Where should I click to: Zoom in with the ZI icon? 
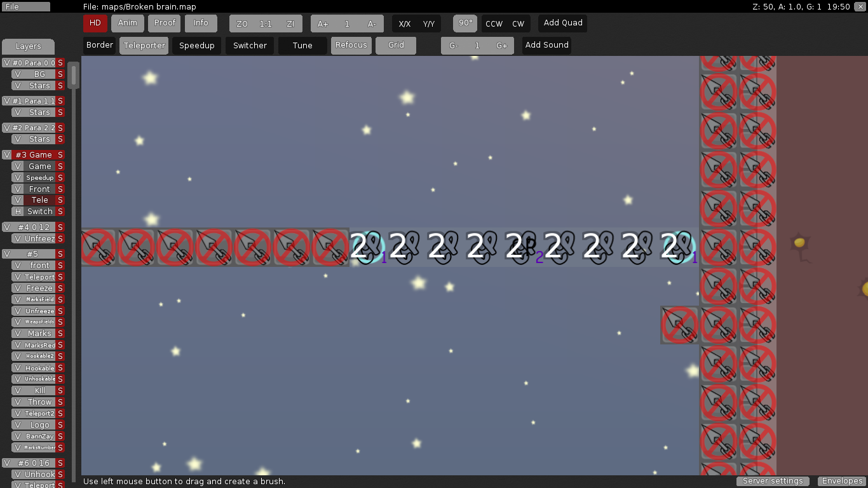point(290,23)
